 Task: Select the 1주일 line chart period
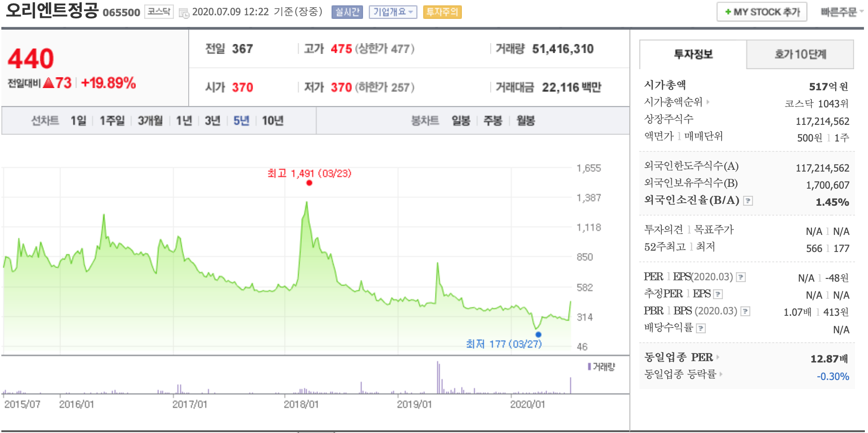pyautogui.click(x=112, y=120)
